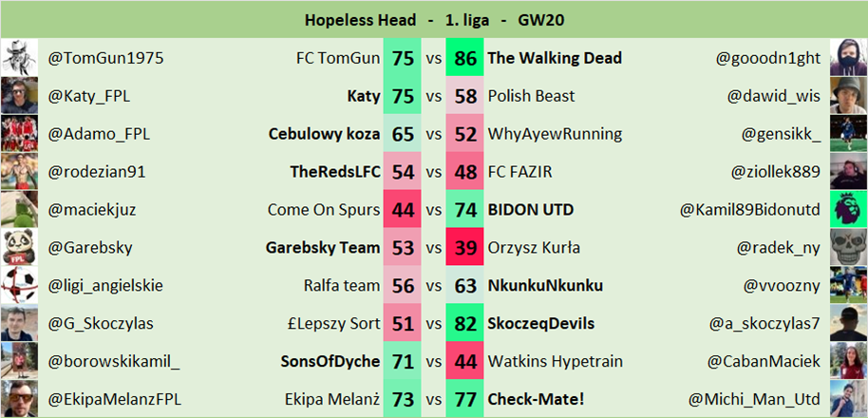This screenshot has width=868, height=418.
Task: Click the red 39 score cell
Action: click(x=465, y=248)
